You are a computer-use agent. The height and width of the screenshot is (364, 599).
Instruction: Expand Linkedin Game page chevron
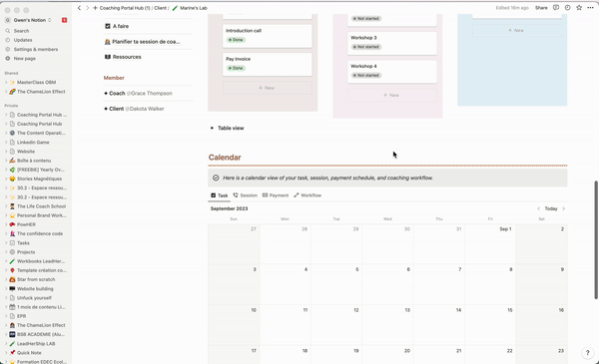click(x=6, y=143)
